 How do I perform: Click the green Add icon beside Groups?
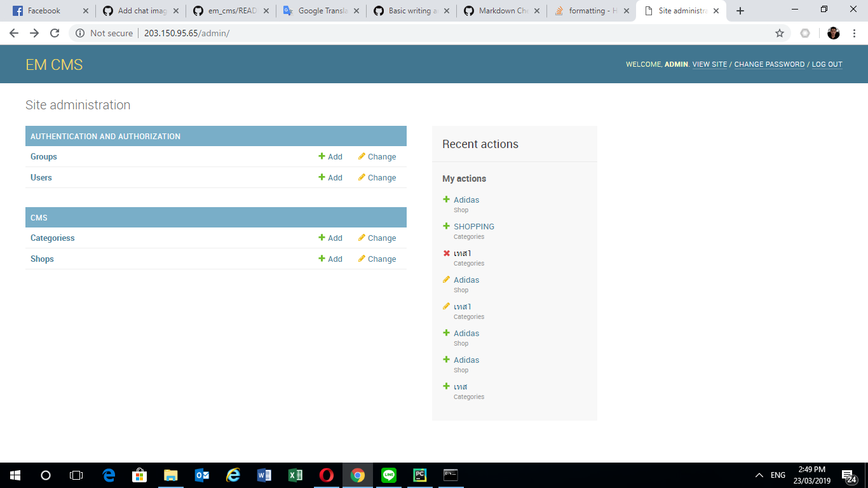322,156
